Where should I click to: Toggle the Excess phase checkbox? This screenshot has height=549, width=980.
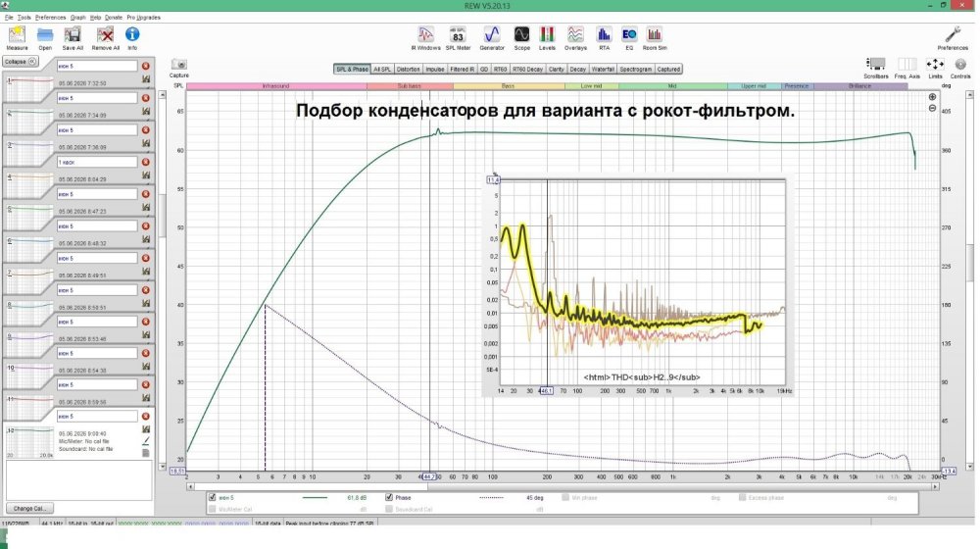[x=742, y=497]
